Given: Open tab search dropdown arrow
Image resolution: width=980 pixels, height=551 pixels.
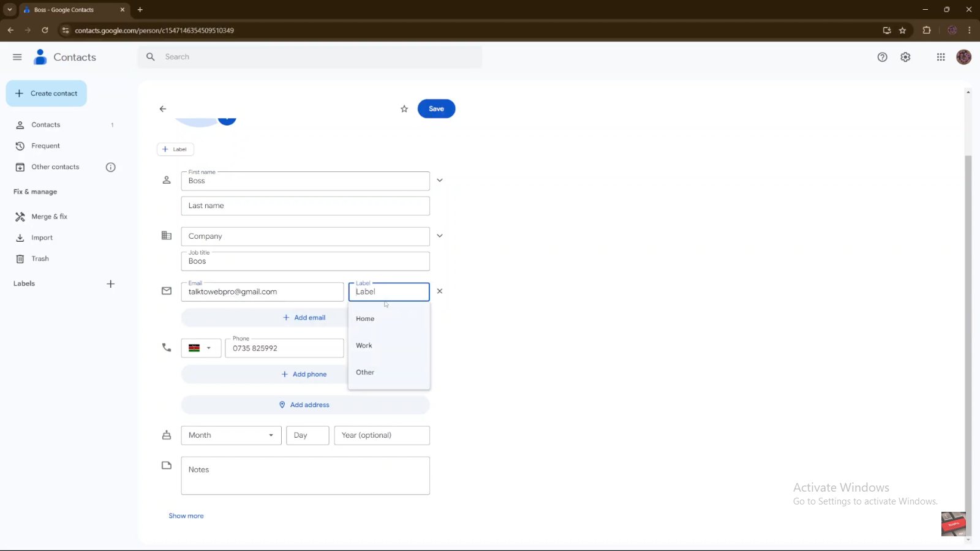Looking at the screenshot, I should click(10, 10).
